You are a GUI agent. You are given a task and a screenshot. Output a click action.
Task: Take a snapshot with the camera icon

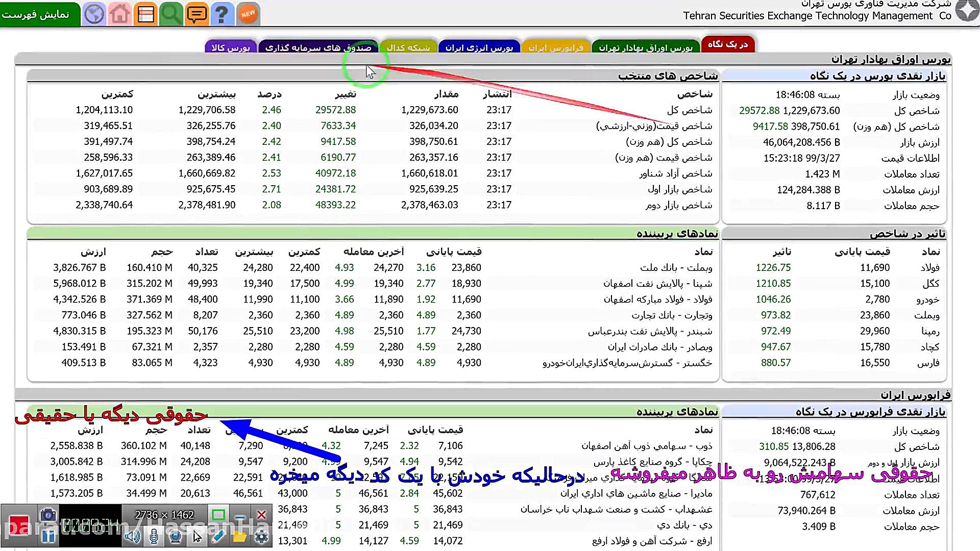(48, 515)
